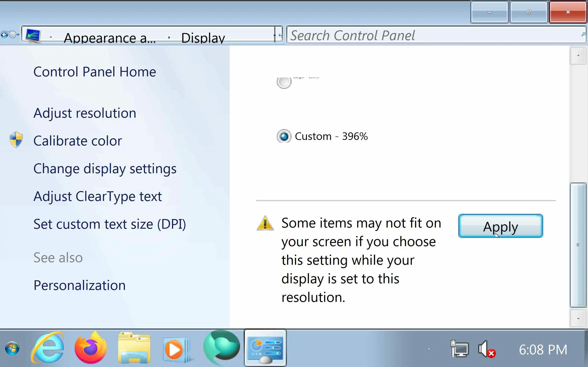Viewport: 588px width, 367px height.
Task: Click the vertical scrollbar down arrow
Action: pos(578,318)
